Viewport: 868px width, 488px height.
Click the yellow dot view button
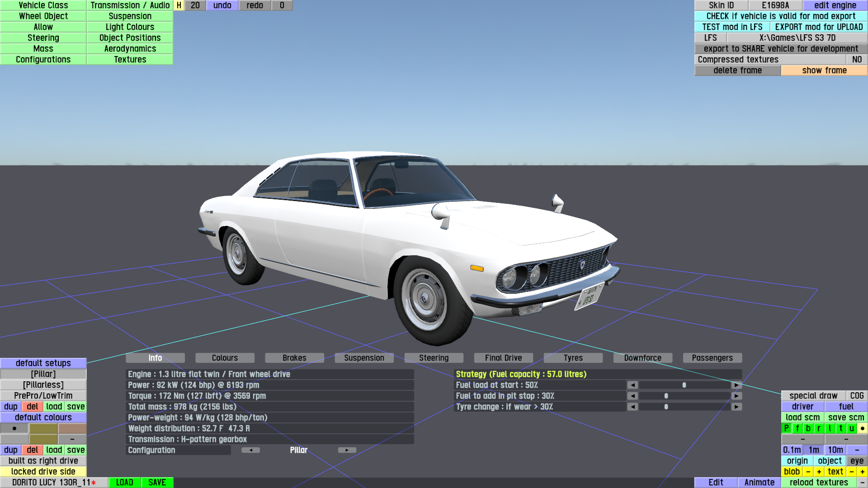click(862, 428)
